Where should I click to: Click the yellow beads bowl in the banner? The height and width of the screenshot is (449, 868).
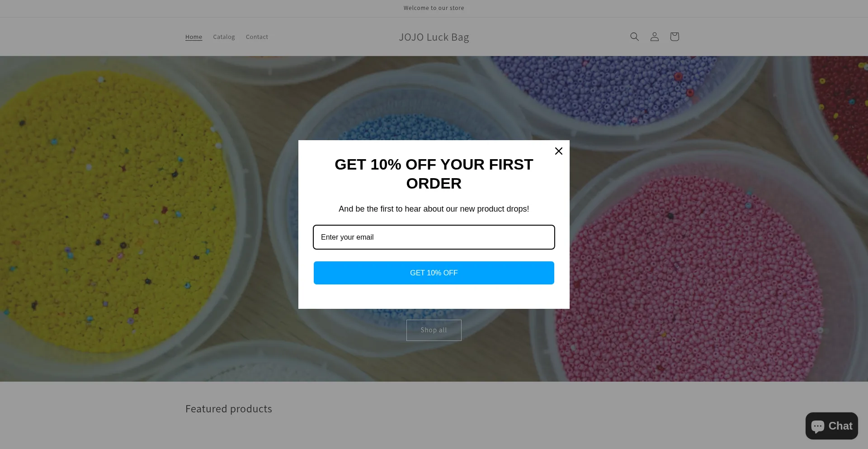click(x=113, y=208)
